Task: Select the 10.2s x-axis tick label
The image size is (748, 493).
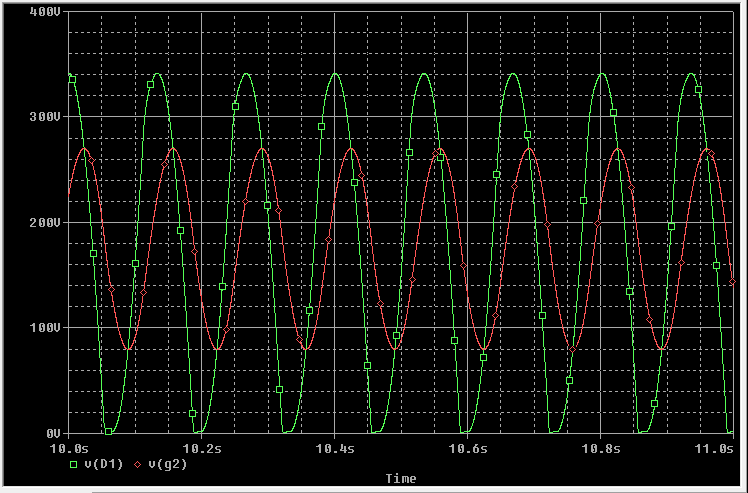Action: pos(201,450)
